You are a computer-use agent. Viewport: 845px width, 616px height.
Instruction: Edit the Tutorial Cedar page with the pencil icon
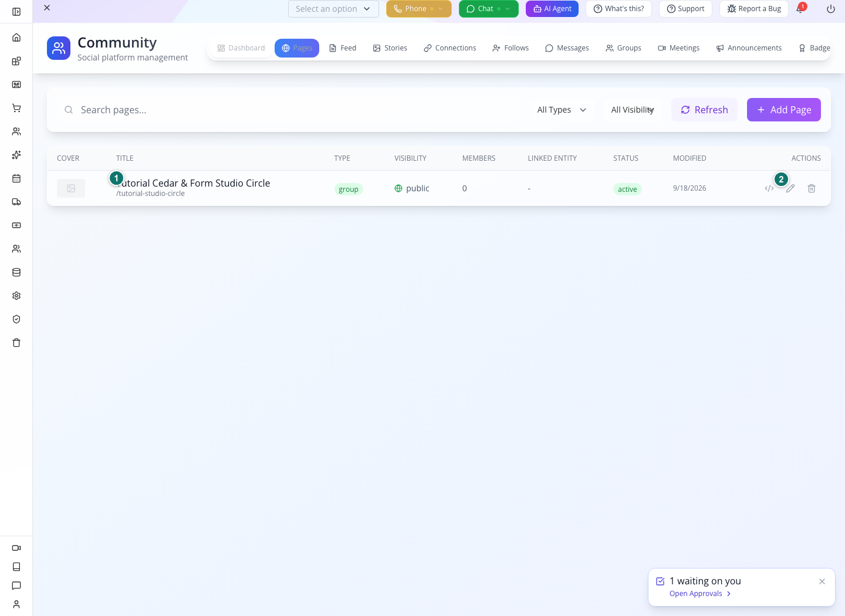tap(790, 188)
